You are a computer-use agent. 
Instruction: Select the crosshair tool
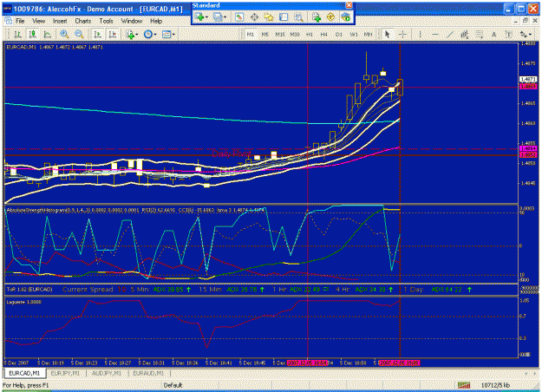pyautogui.click(x=402, y=34)
